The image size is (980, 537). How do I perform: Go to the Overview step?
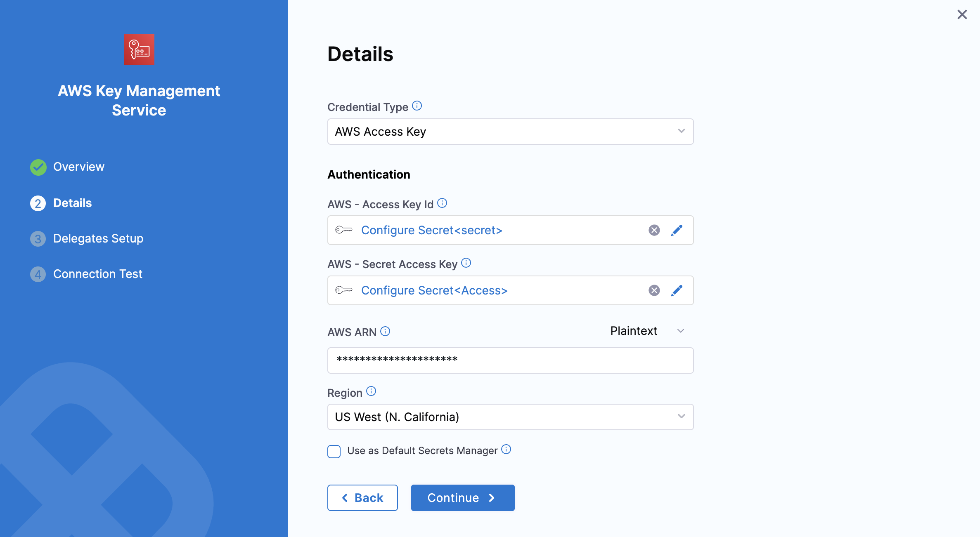(78, 167)
